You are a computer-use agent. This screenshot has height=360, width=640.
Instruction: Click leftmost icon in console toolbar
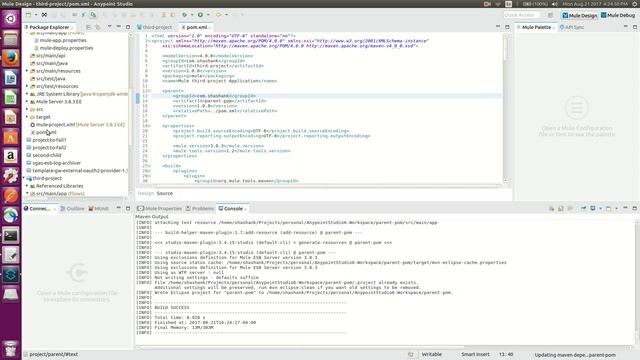[551, 208]
